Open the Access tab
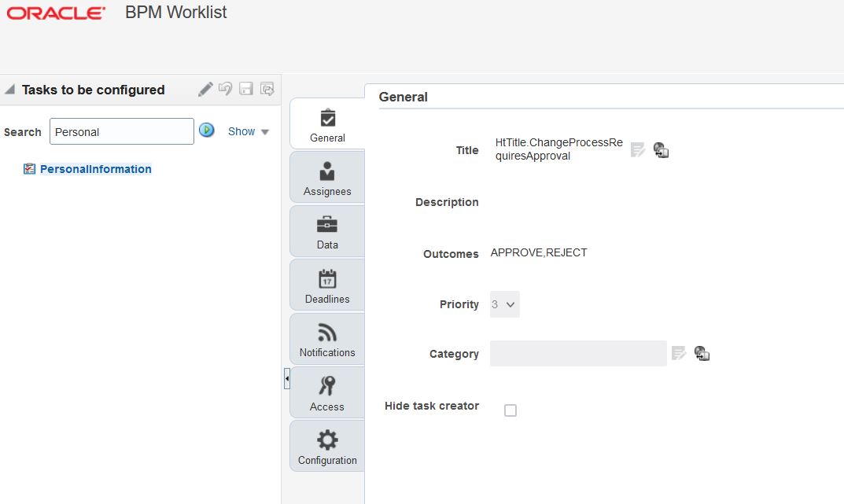The image size is (844, 504). coord(327,392)
